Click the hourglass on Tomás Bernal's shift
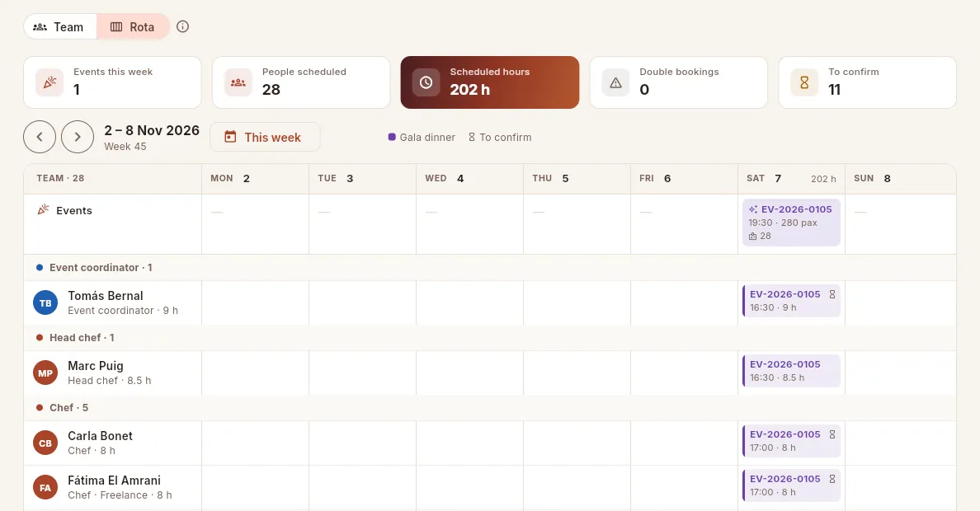 [832, 294]
